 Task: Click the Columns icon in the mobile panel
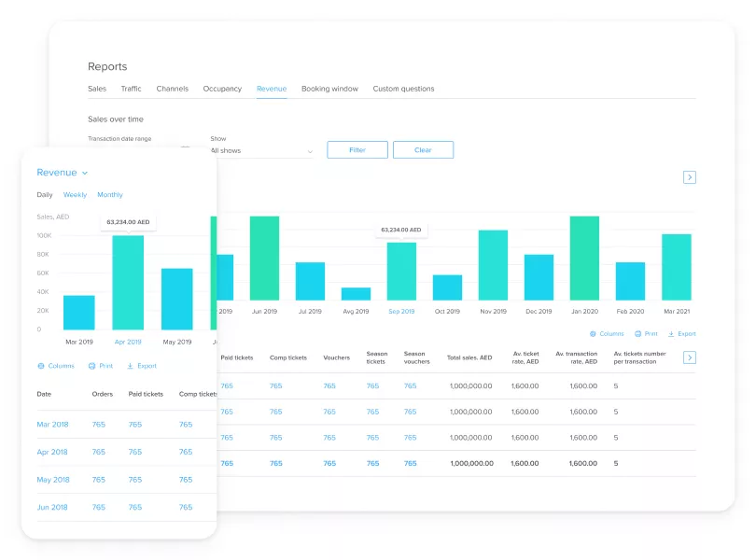tap(41, 366)
